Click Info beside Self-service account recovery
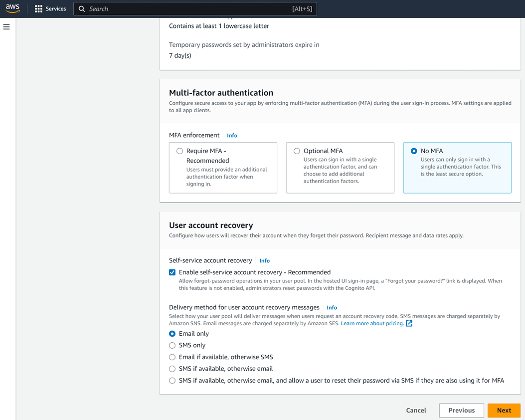The image size is (525, 420). [x=264, y=260]
